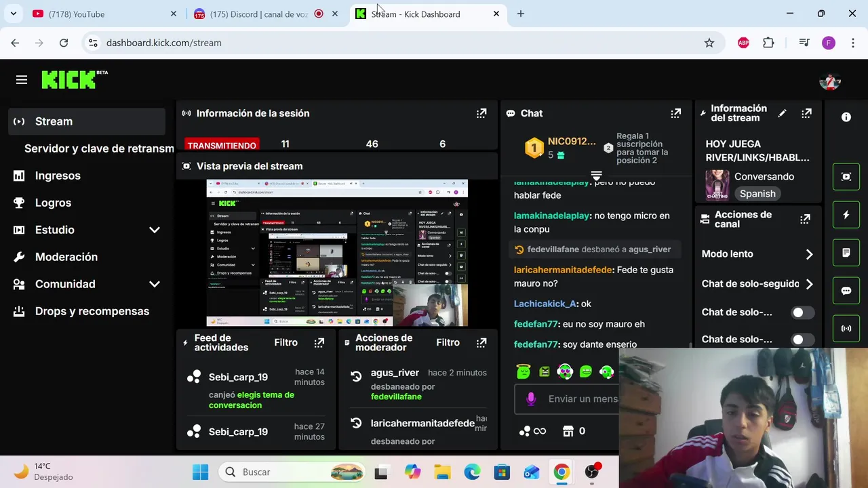
Task: Reload the Kick dashboard page
Action: (x=64, y=43)
